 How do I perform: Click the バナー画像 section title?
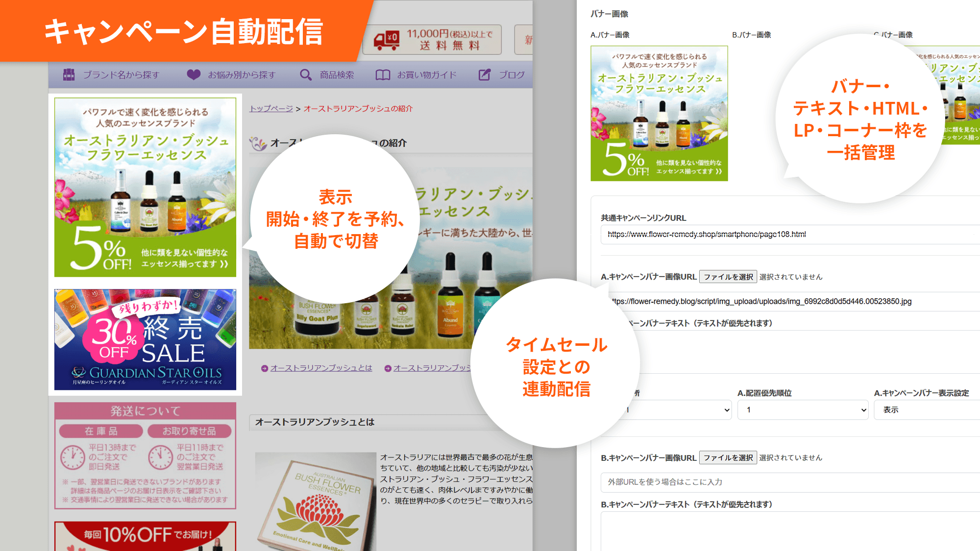point(610,14)
